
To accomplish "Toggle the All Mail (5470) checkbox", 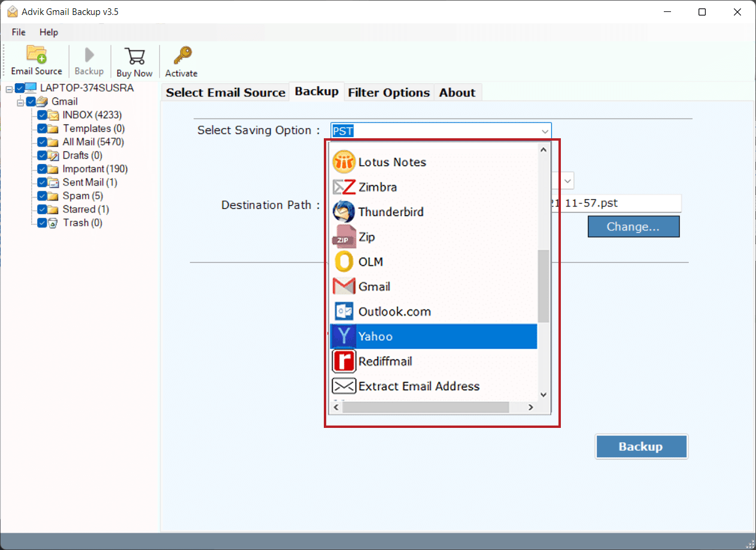I will click(42, 142).
